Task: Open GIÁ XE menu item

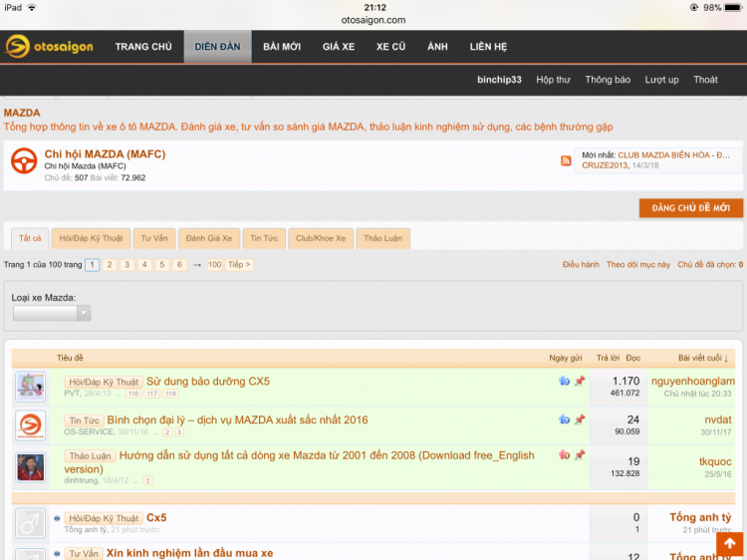Action: (x=339, y=47)
